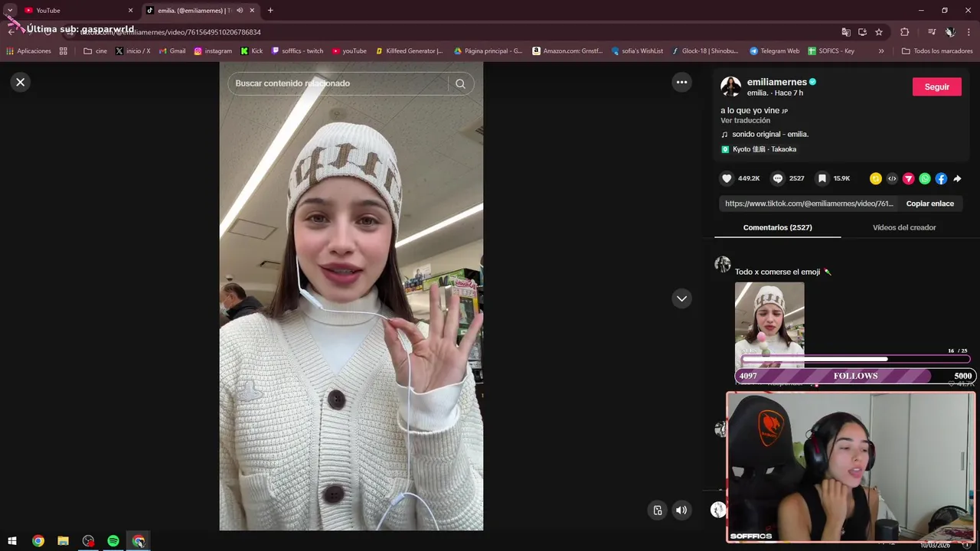
Task: Go to next video with down chevron
Action: (x=681, y=298)
